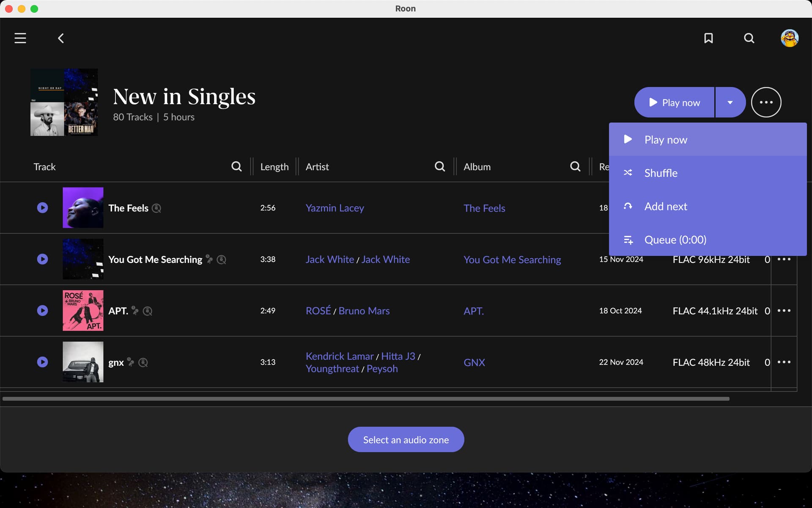Viewport: 812px width, 508px height.
Task: Click FLAC 44.1kHz 24bit format text
Action: [x=715, y=311]
